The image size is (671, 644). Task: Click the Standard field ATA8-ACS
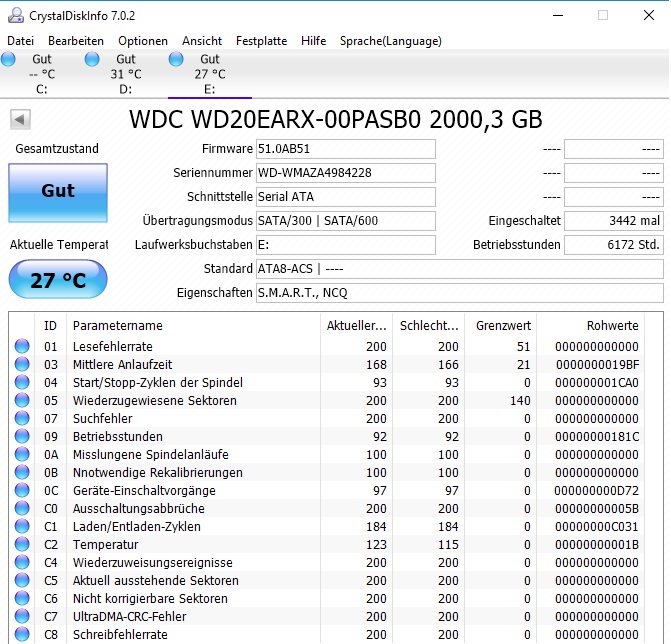coord(460,269)
